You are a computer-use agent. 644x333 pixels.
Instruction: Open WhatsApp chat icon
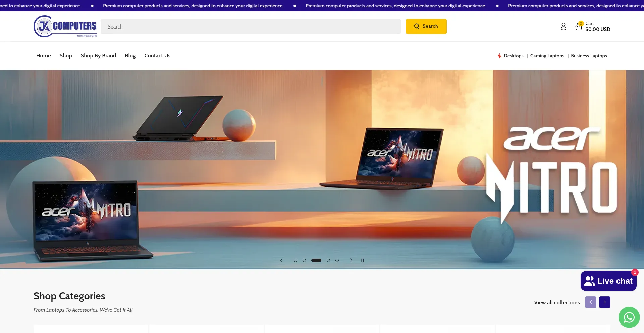[x=629, y=317]
